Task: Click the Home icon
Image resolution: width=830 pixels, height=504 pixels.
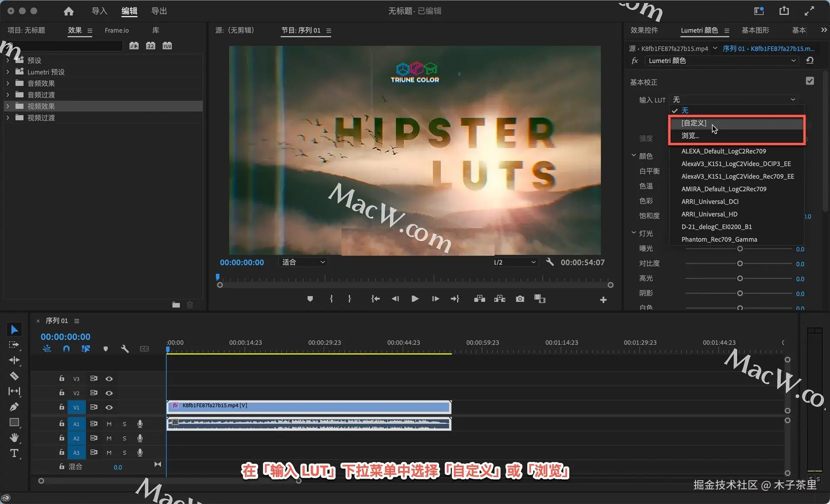Action: pos(68,11)
